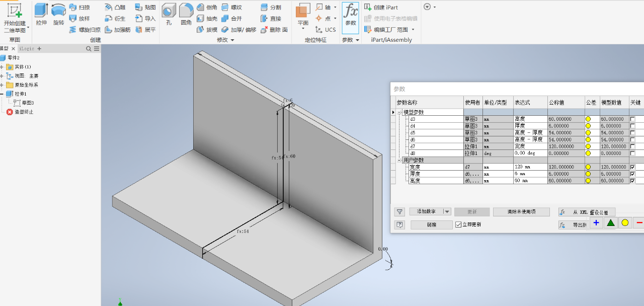Click the 圆角 fillet tool
Viewport: 644px width, 306px height.
tap(186, 14)
